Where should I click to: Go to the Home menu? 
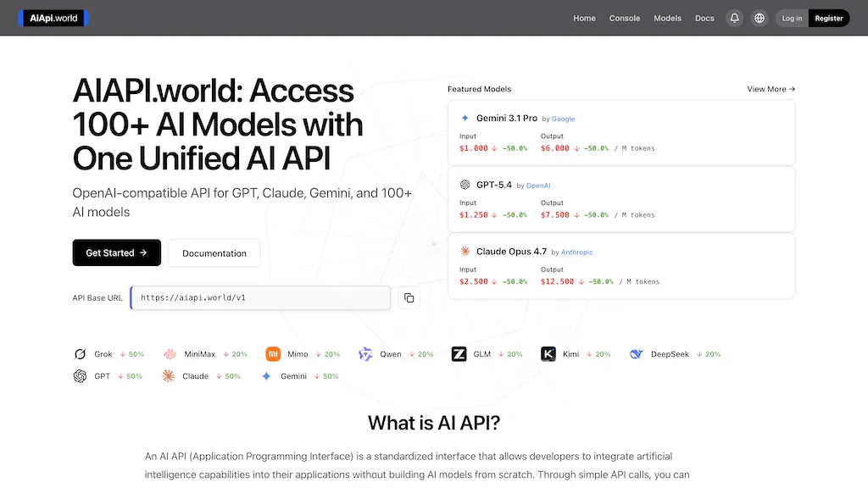click(x=584, y=19)
